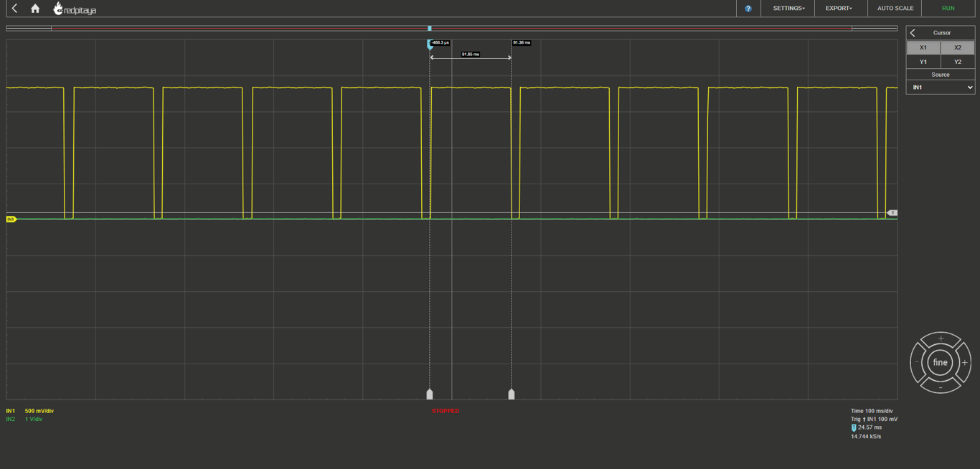Collapse the Cursor panel with back arrow
Screen dimensions: 980x469
[x=913, y=33]
